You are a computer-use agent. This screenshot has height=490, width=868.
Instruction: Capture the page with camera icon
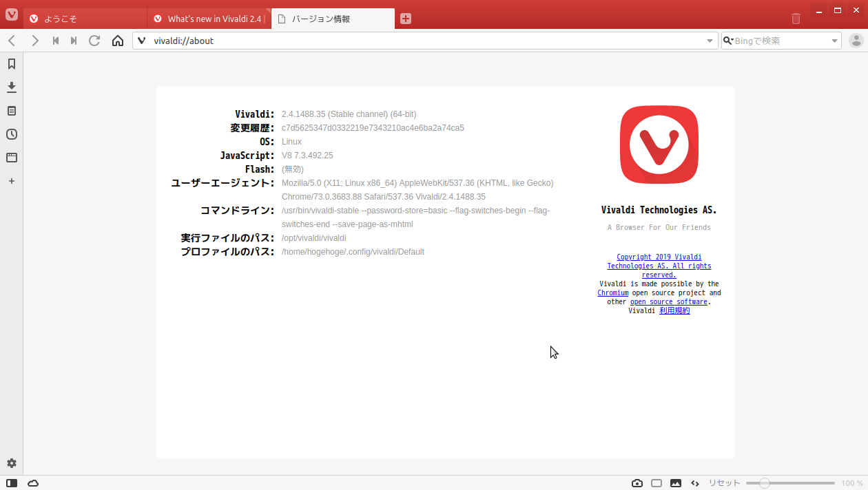pos(637,483)
